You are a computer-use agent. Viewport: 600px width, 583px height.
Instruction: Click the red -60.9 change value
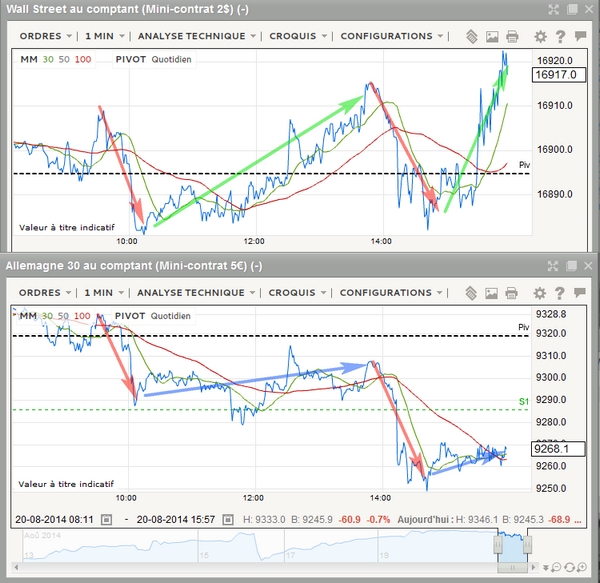(349, 519)
